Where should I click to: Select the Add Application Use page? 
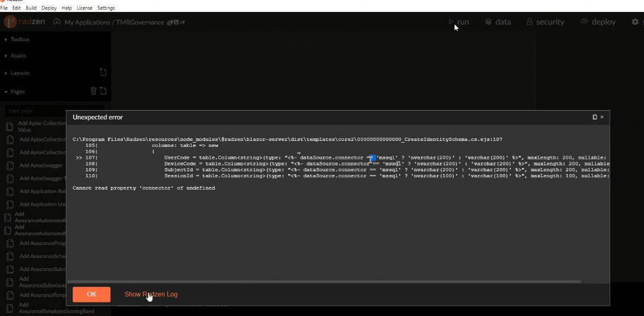tap(43, 204)
